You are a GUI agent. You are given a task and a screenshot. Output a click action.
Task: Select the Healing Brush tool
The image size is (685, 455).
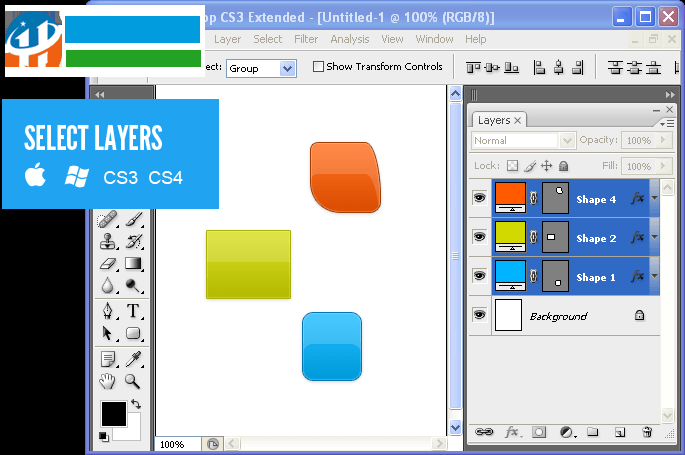[x=107, y=219]
